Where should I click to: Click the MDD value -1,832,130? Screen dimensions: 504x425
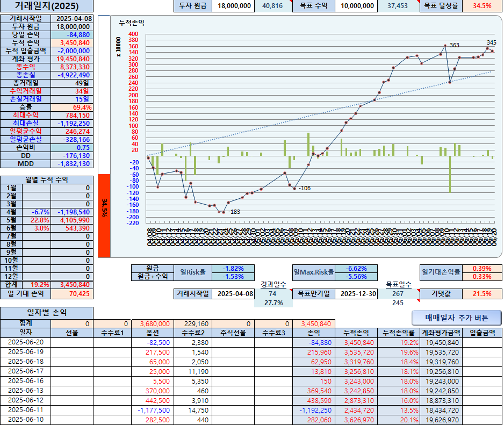click(x=72, y=164)
